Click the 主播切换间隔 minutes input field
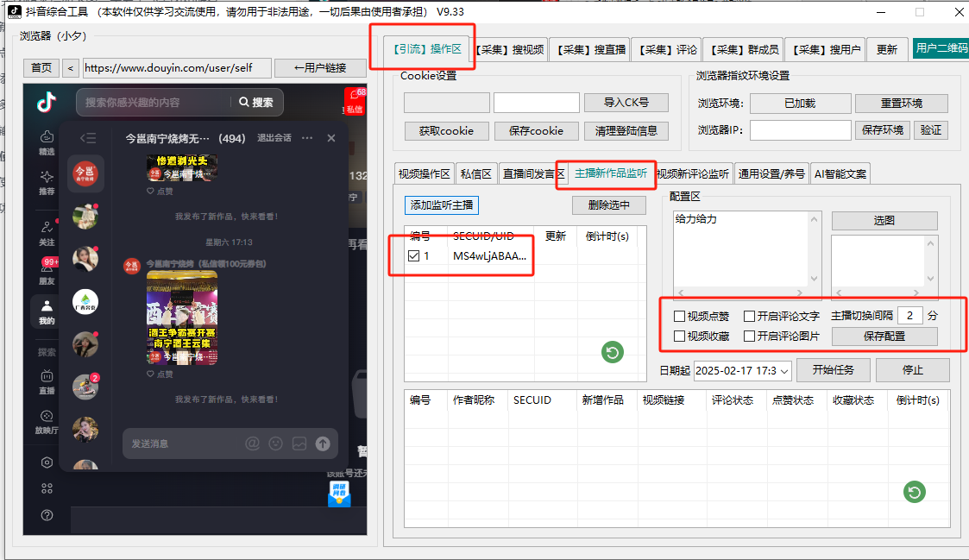The image size is (969, 560). click(x=909, y=316)
